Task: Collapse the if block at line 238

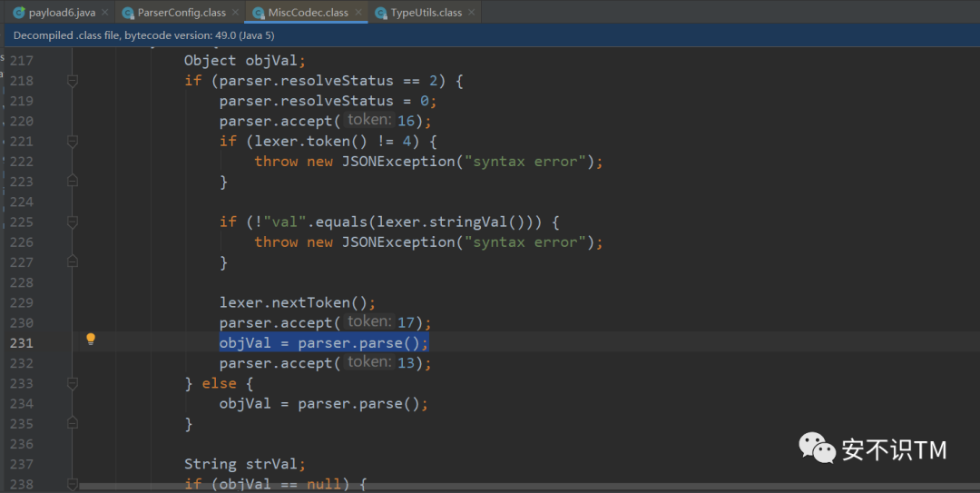Action: [73, 484]
